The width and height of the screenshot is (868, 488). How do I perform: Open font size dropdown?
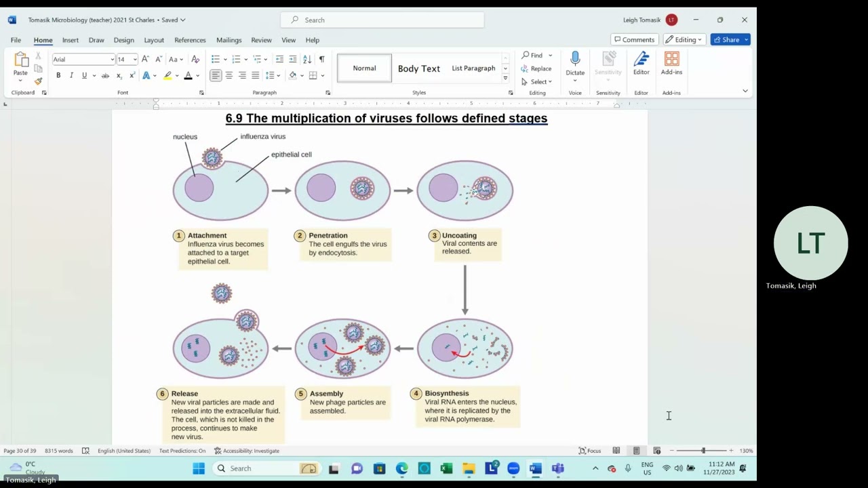point(135,60)
